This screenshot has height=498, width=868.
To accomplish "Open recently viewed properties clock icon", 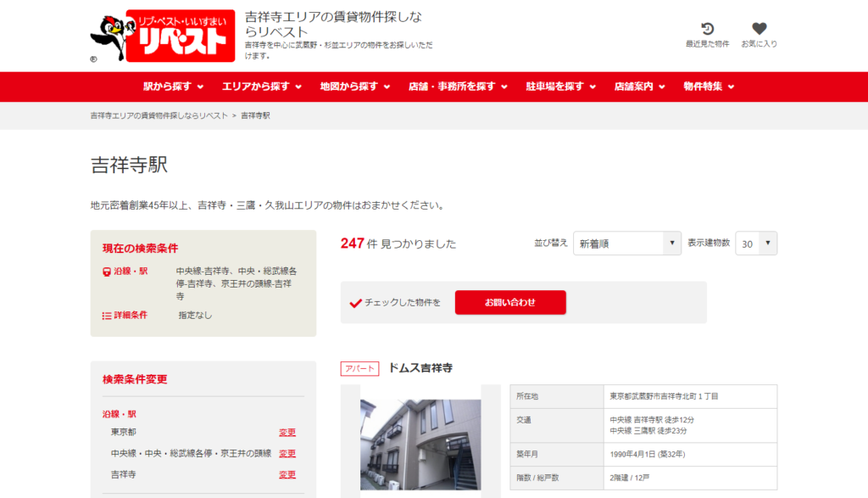I will point(707,30).
